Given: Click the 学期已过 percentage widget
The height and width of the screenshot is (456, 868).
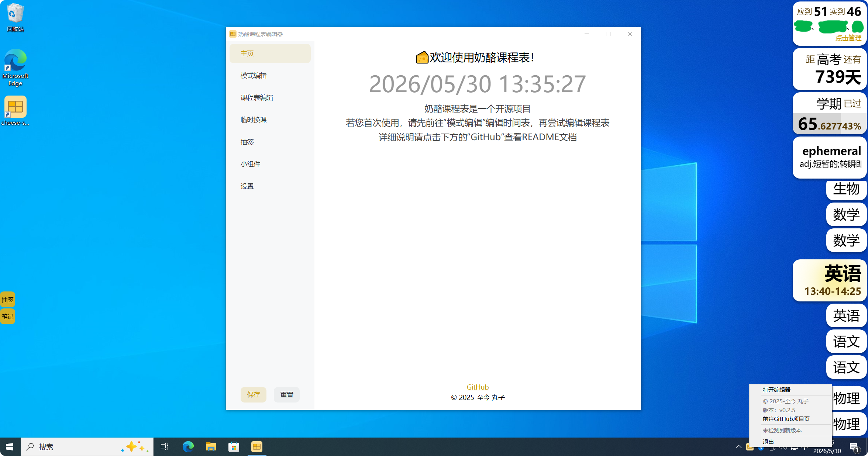Looking at the screenshot, I should pyautogui.click(x=830, y=113).
